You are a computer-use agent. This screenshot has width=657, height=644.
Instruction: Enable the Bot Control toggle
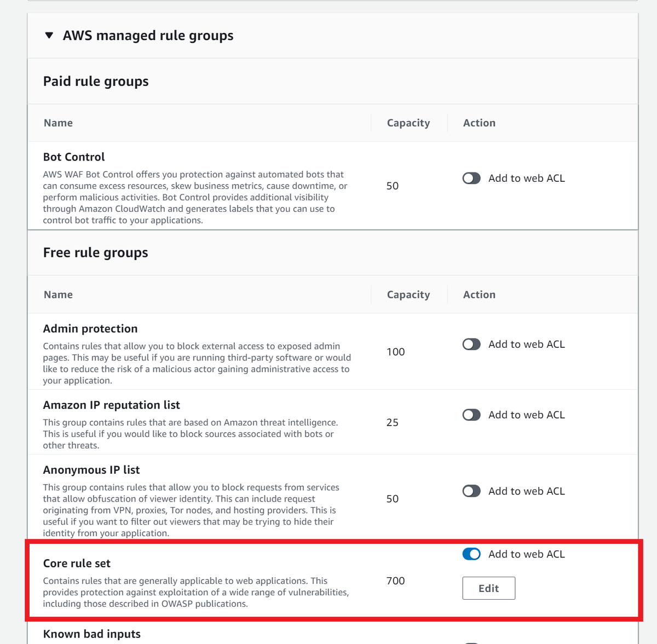click(x=471, y=179)
